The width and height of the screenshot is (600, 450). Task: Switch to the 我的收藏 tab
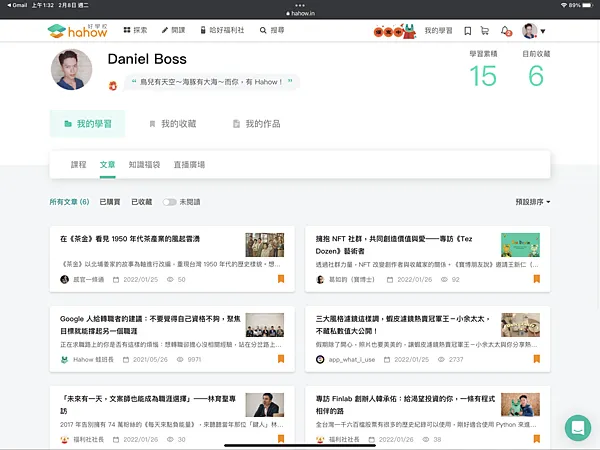pyautogui.click(x=173, y=124)
